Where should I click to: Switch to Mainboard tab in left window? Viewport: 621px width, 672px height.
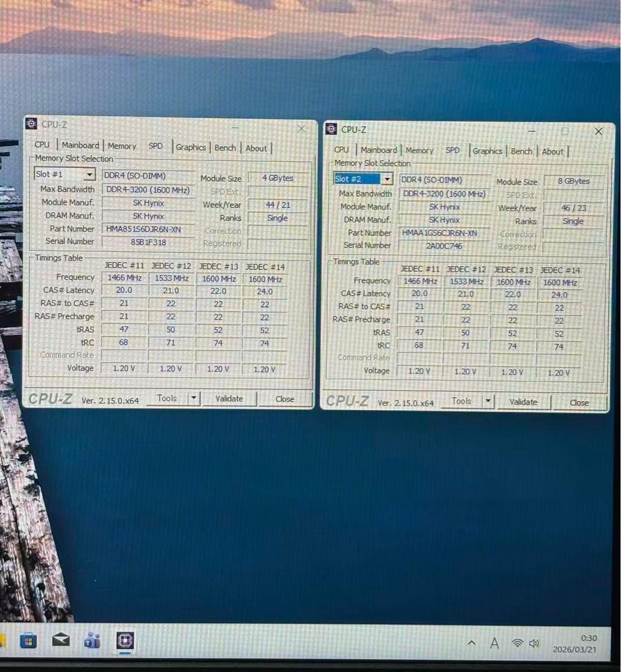click(x=80, y=145)
